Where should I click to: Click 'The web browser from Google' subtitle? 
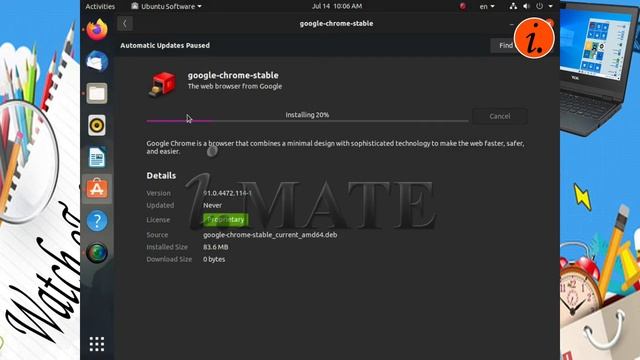235,86
